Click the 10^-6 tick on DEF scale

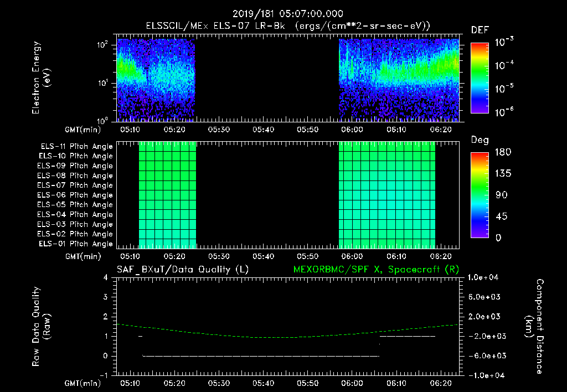(x=504, y=112)
